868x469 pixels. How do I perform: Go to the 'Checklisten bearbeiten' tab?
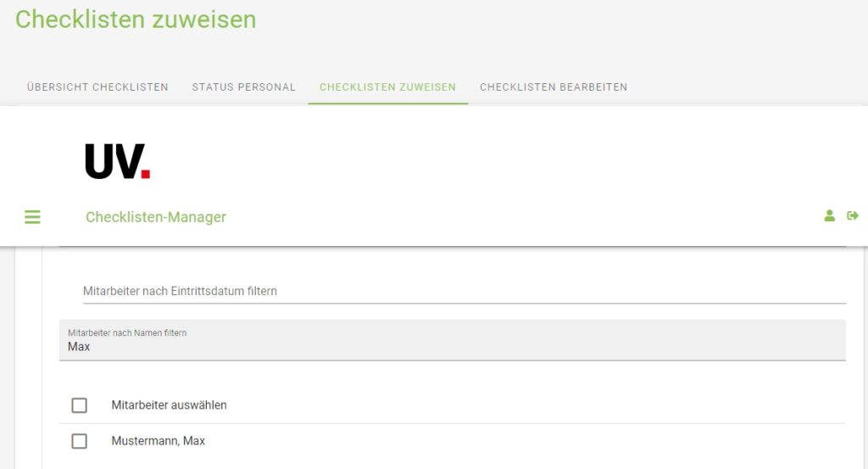[x=554, y=87]
